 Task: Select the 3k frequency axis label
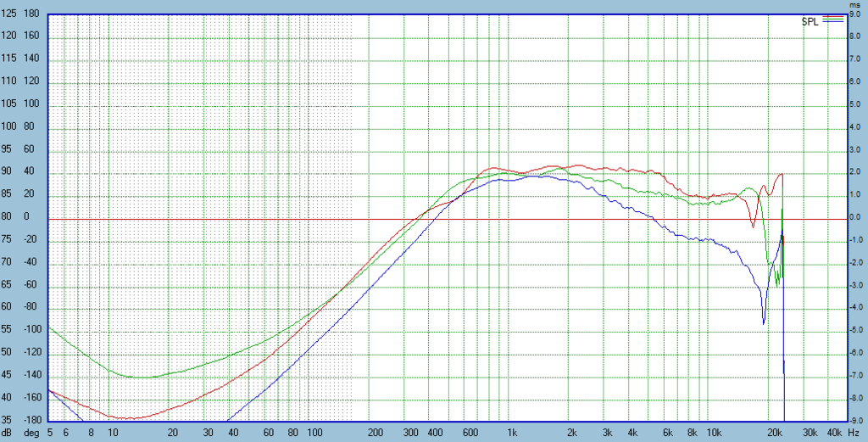coord(608,432)
